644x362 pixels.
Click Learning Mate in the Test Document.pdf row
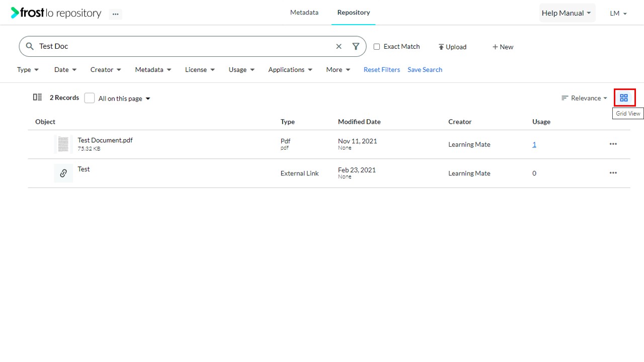[x=469, y=145]
